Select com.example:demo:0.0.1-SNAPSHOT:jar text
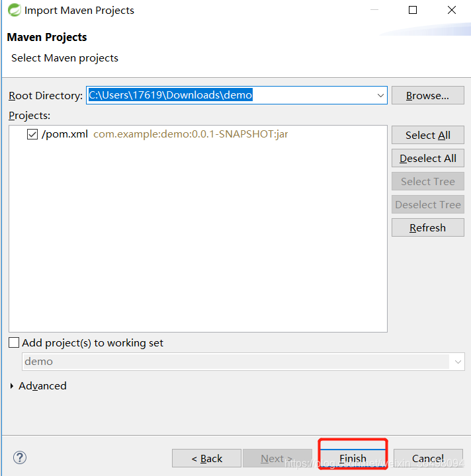 tap(191, 134)
